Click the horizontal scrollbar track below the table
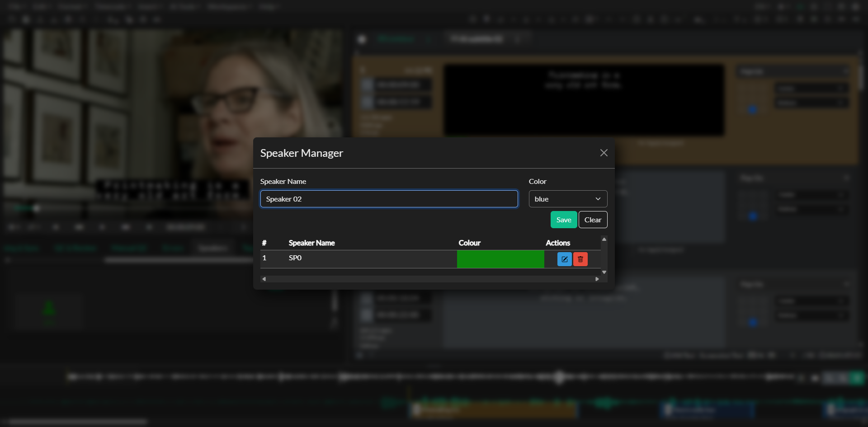The height and width of the screenshot is (427, 868). pos(429,279)
